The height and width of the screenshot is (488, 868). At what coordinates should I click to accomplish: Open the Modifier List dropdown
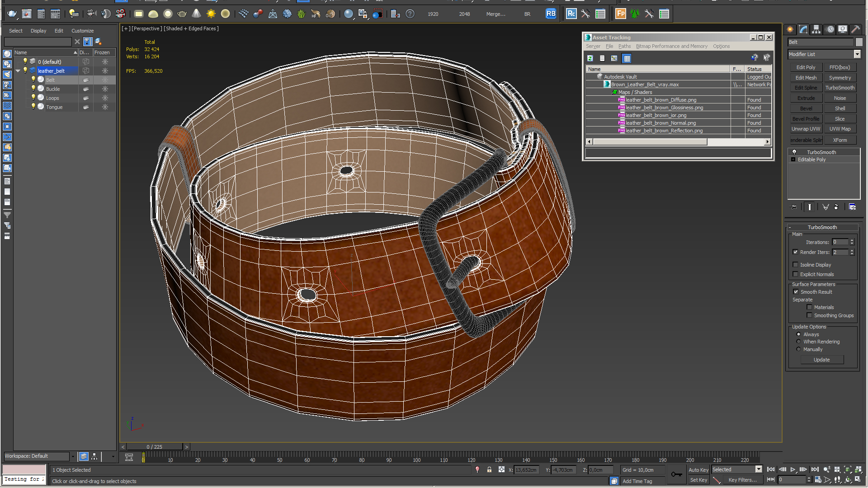(857, 54)
